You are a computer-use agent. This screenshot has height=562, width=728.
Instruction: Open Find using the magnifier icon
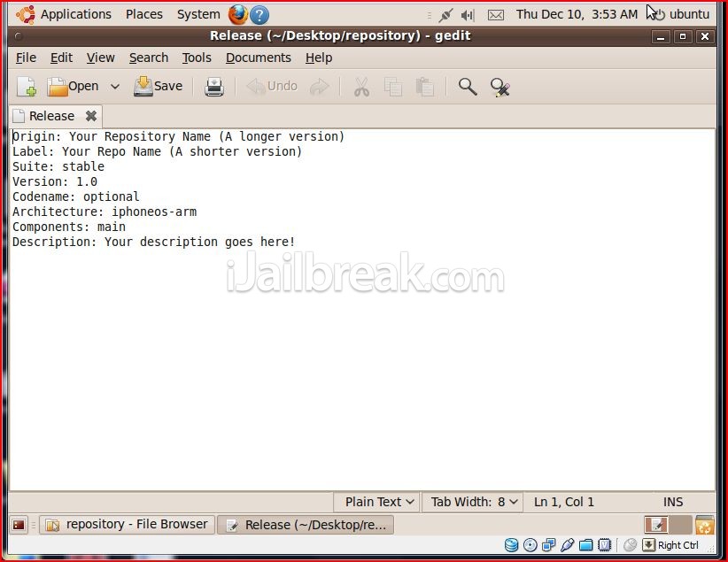pos(467,87)
